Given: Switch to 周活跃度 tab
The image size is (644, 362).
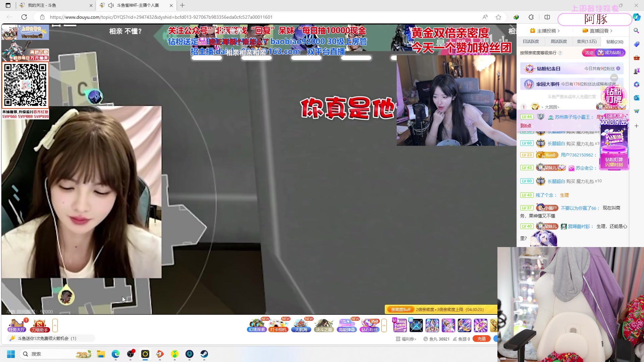Looking at the screenshot, I should tap(559, 42).
